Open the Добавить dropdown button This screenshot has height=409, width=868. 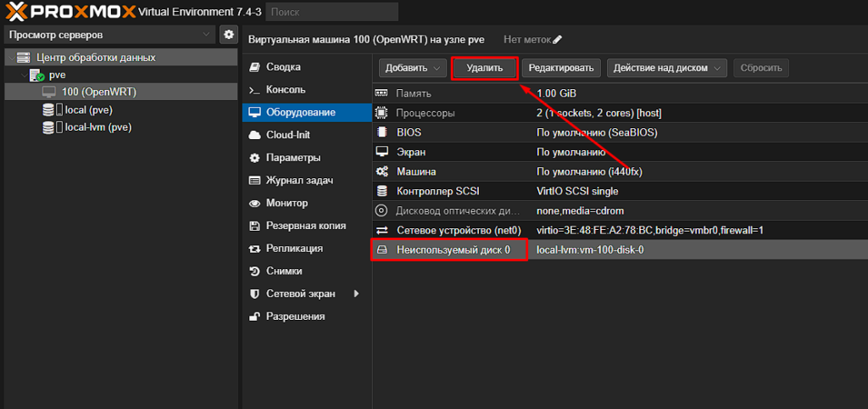tap(413, 68)
